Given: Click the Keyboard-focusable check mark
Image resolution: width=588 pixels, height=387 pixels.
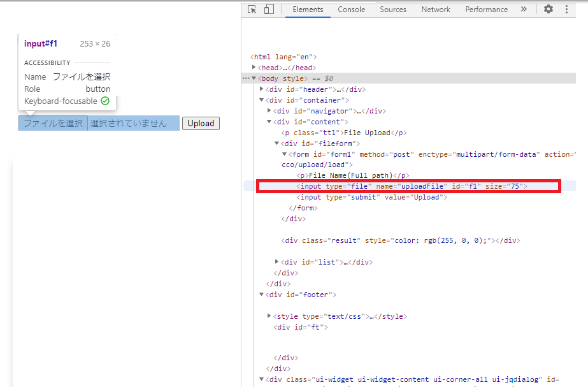Looking at the screenshot, I should click(105, 101).
